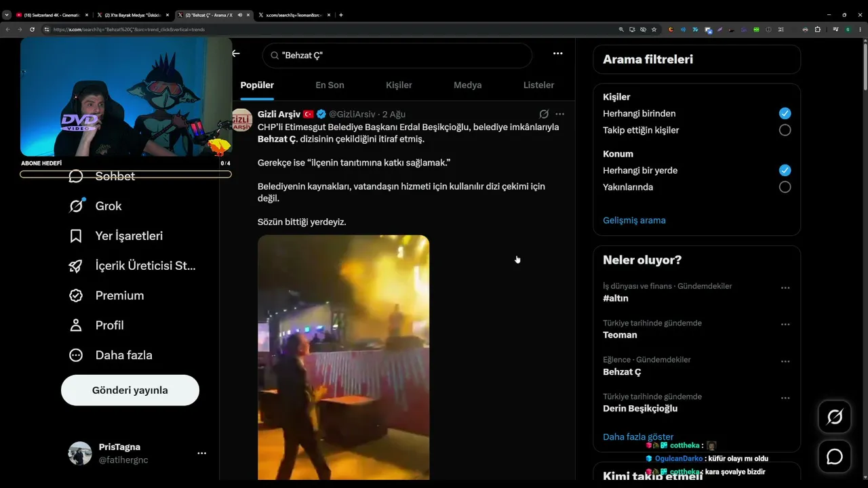The height and width of the screenshot is (488, 868).
Task: Click the Gönderi yayınla post button
Action: click(130, 390)
